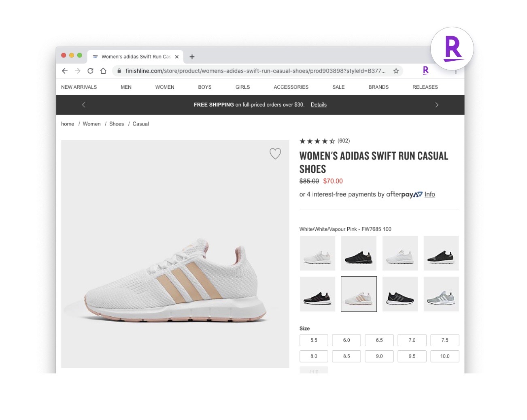Open the SALE menu
Image resolution: width=527 pixels, height=420 pixels.
pyautogui.click(x=338, y=87)
